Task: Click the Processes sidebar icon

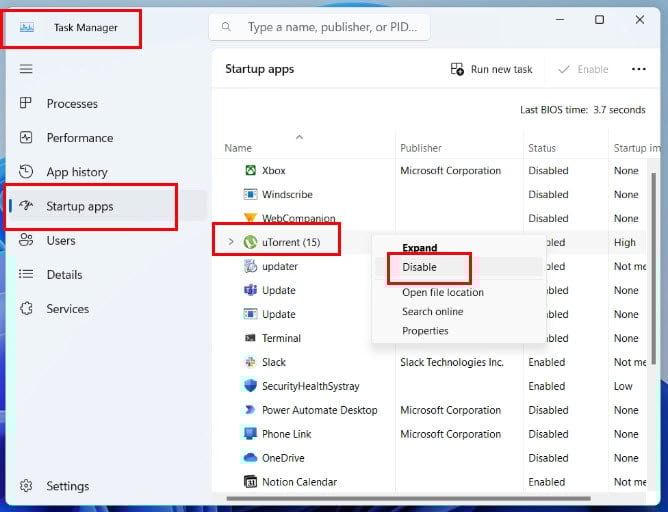Action: (x=26, y=103)
